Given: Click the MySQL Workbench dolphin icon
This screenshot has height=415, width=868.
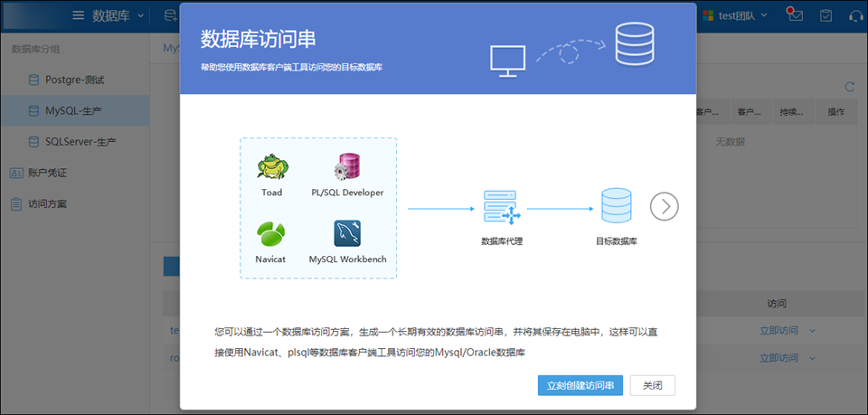Looking at the screenshot, I should click(347, 233).
